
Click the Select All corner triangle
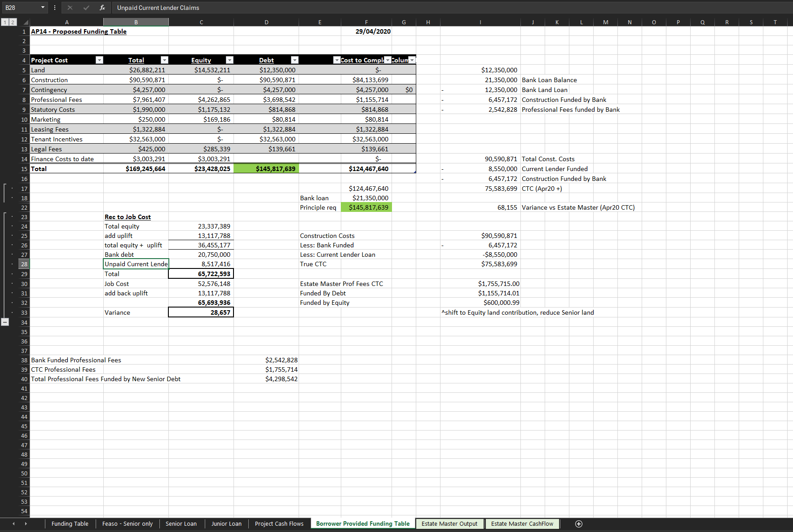pyautogui.click(x=26, y=22)
